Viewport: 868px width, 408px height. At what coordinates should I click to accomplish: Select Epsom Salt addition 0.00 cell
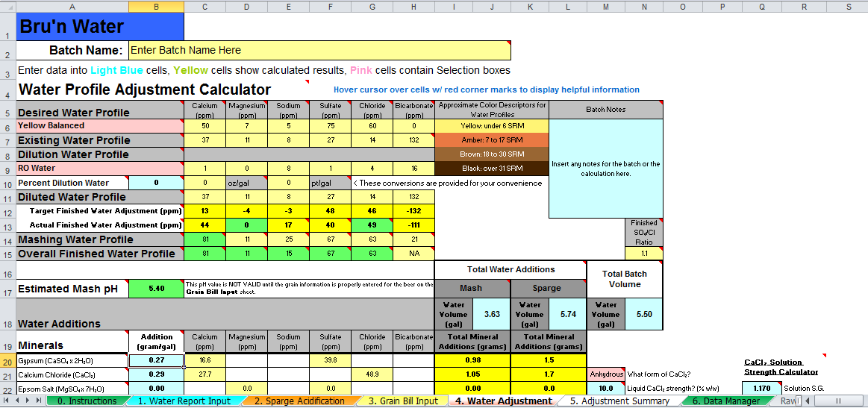(x=156, y=389)
